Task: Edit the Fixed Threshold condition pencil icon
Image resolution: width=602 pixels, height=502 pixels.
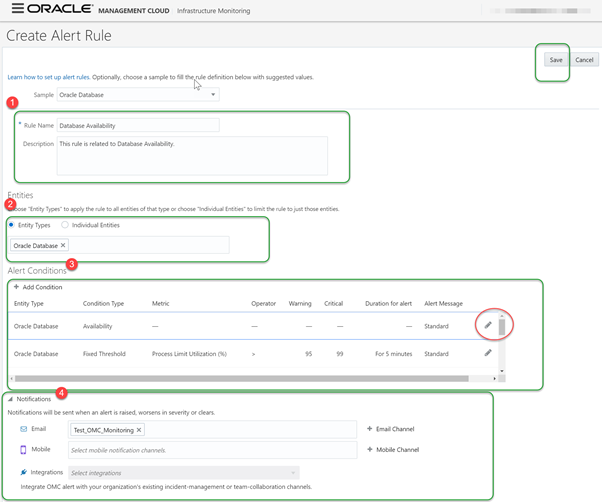Action: coord(488,353)
